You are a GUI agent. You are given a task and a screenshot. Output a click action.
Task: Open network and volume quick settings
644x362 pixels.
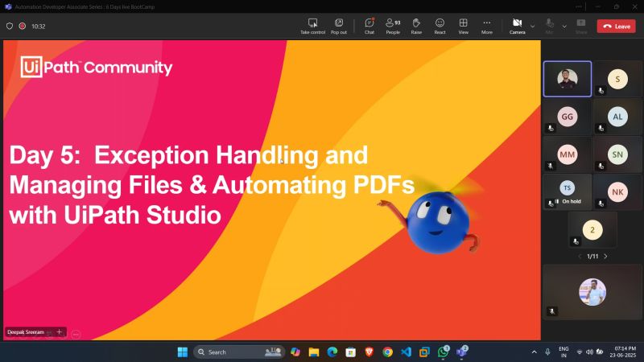pos(590,352)
